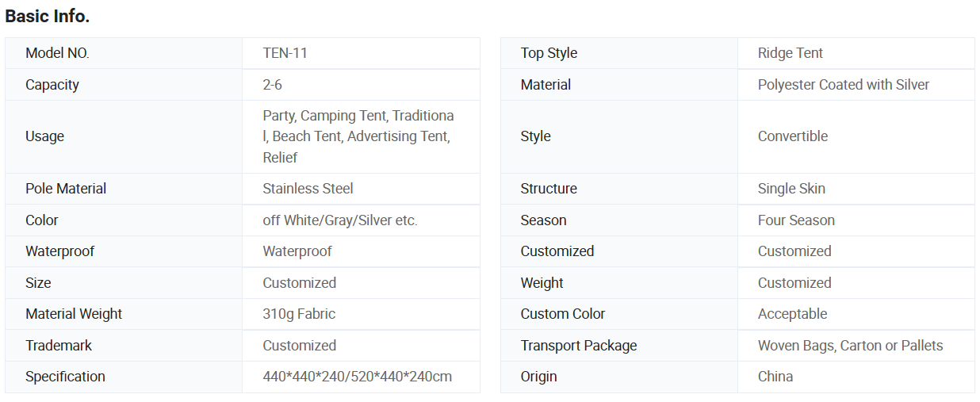The width and height of the screenshot is (980, 402).
Task: Click Woven Bags, Carton or Pallets text
Action: [x=850, y=346]
